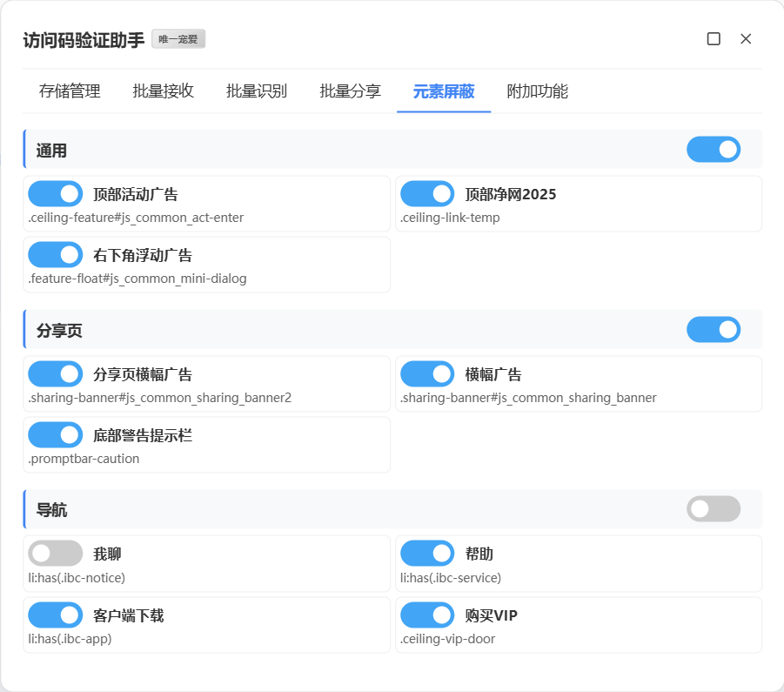
Task: Open the 批量接收 tab
Action: coord(164,91)
